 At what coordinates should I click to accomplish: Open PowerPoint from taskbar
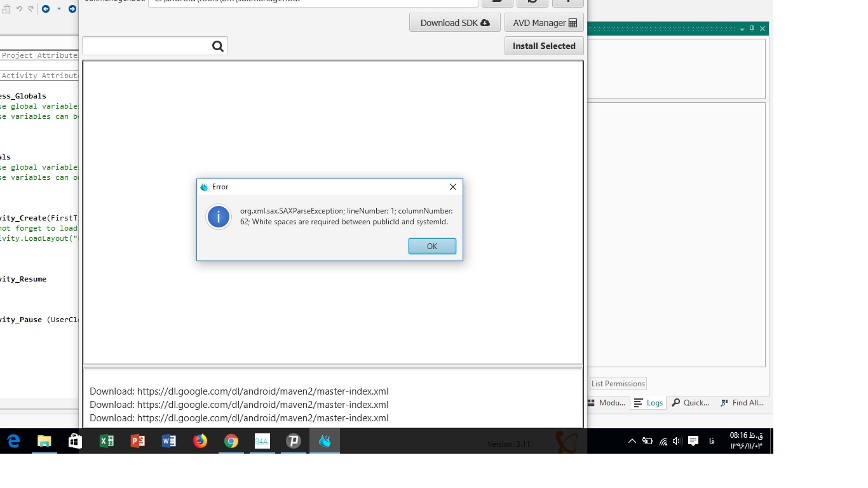(x=137, y=441)
